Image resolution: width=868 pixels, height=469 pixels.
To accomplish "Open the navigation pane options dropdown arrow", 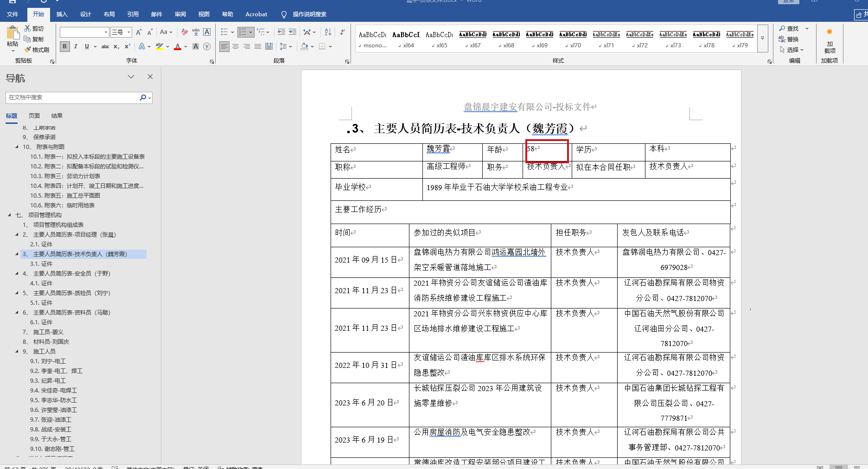I will pyautogui.click(x=131, y=77).
